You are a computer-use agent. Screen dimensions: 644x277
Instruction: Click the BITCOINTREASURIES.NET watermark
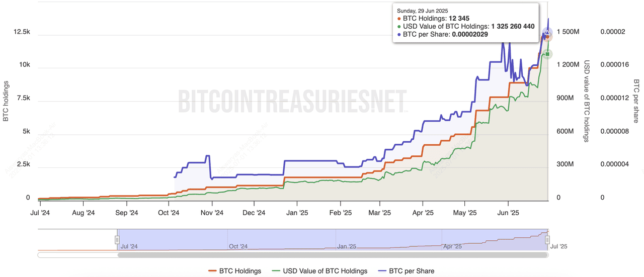coord(292,101)
